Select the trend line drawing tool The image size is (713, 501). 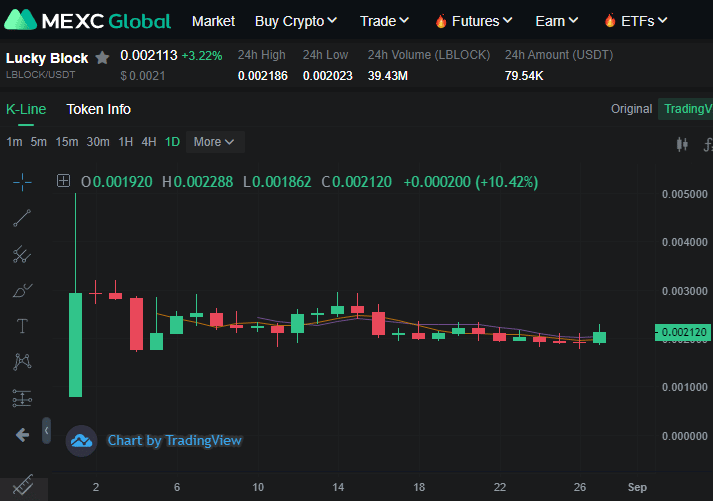pos(22,218)
